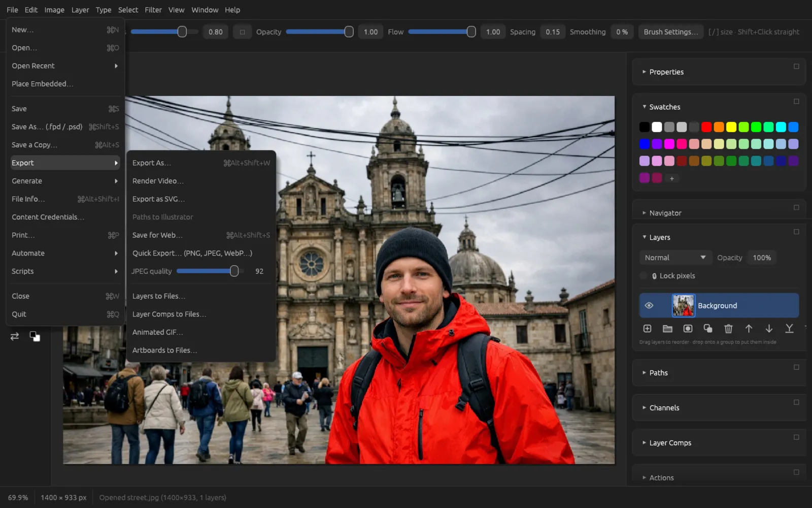The image size is (812, 508).
Task: Expand the Properties panel
Action: (644, 72)
